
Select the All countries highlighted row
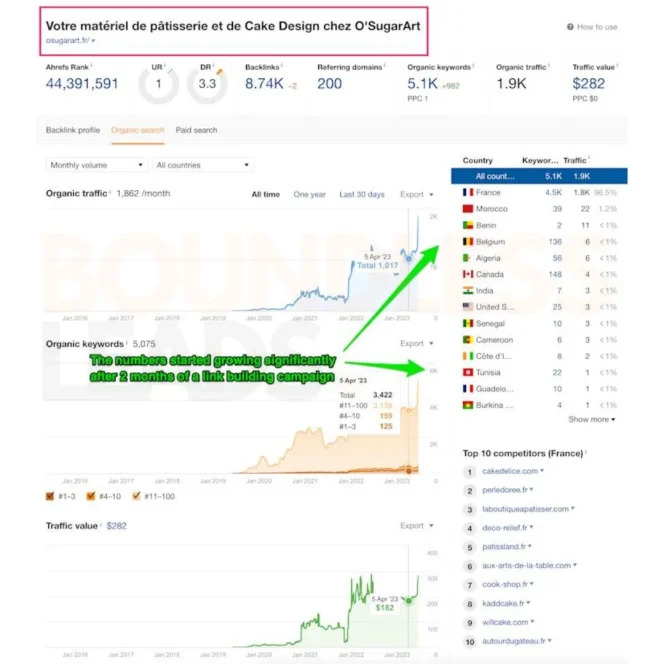point(539,176)
